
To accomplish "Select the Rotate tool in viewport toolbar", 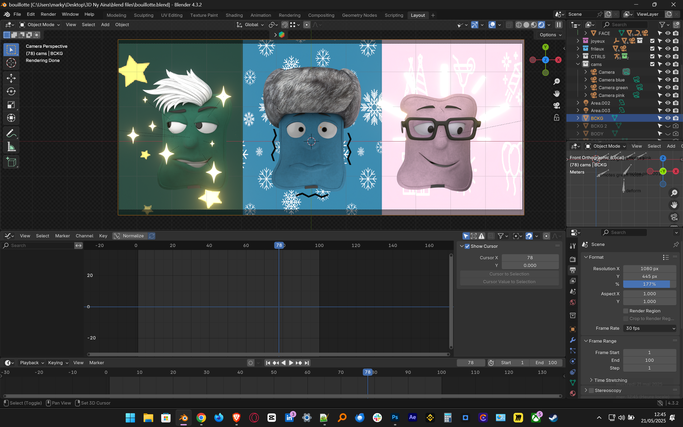I will click(11, 91).
